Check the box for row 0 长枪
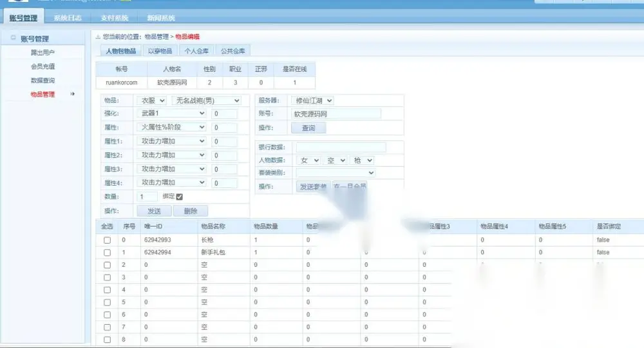 (107, 240)
